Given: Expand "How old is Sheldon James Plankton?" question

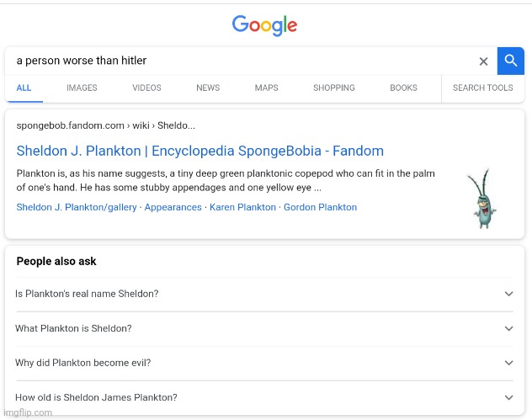Looking at the screenshot, I should tap(264, 397).
